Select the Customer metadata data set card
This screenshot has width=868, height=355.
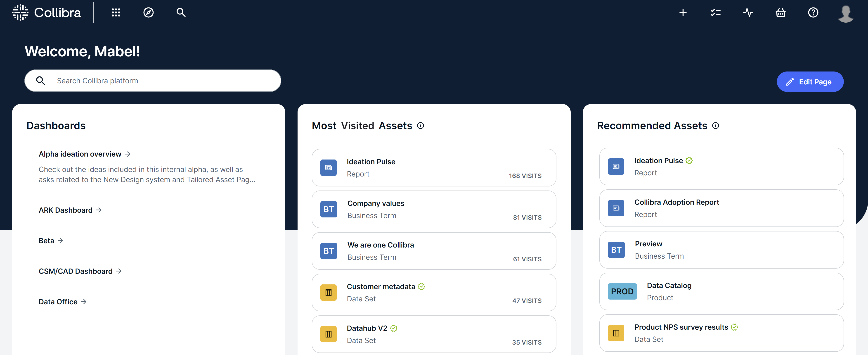coord(434,292)
